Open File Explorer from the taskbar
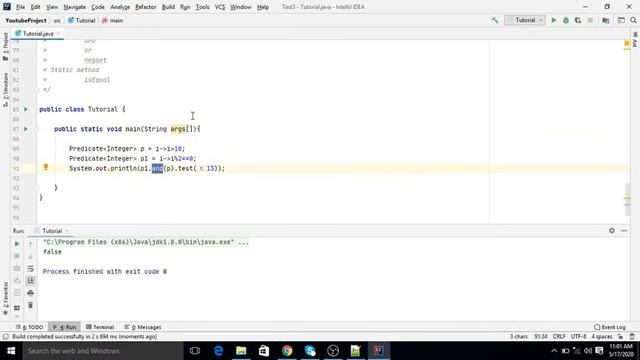640x360 pixels. click(241, 351)
